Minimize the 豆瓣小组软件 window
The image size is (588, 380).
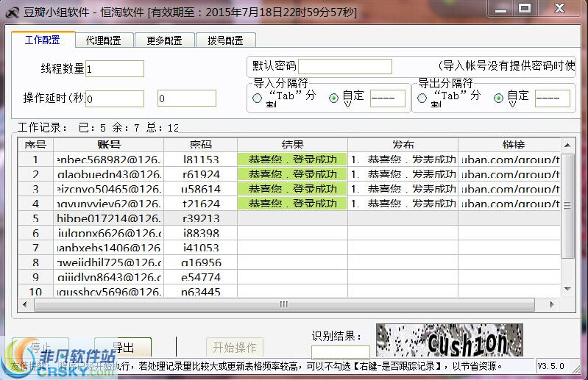coord(500,9)
